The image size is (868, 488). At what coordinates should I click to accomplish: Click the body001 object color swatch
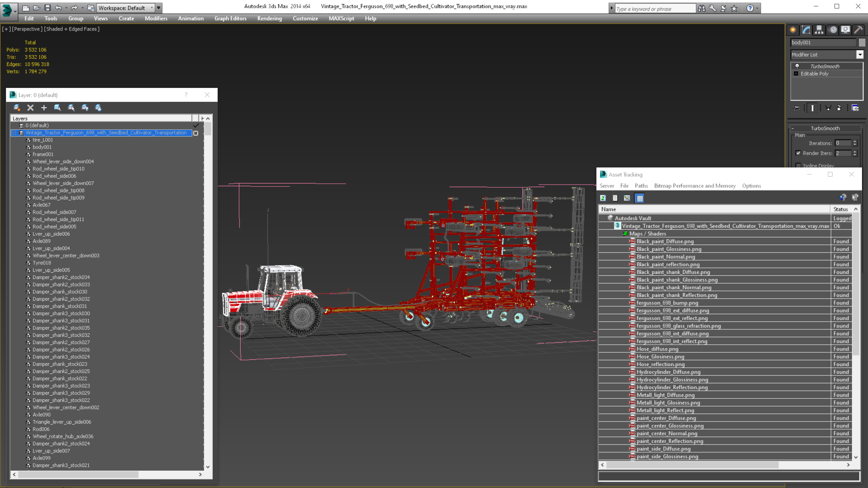(x=862, y=42)
